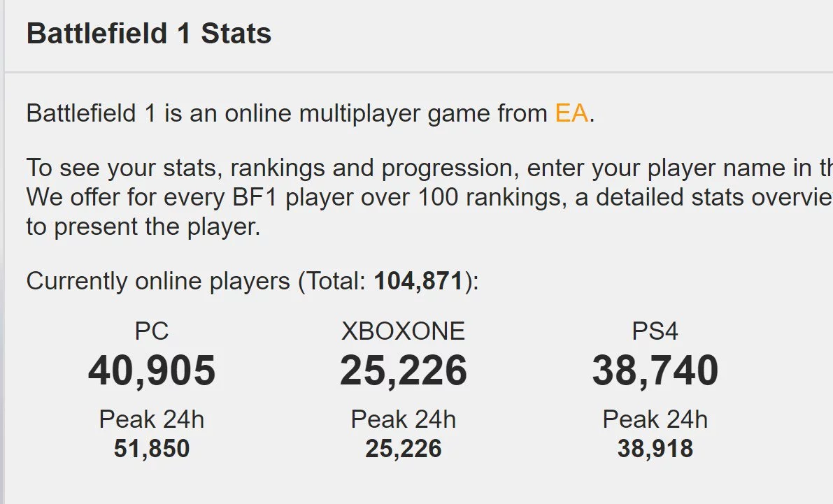The width and height of the screenshot is (833, 504).
Task: Select the PS4 current player count 38,740
Action: coord(655,370)
